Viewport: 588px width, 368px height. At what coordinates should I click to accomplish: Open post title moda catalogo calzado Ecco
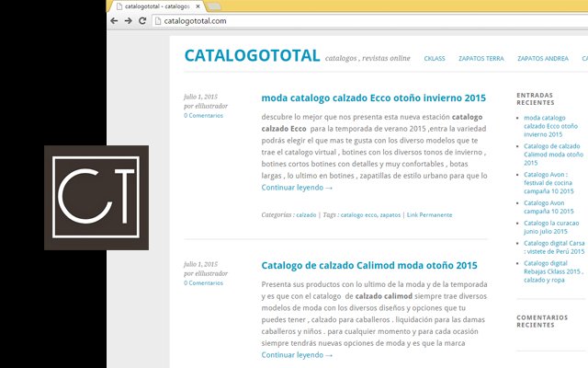[374, 98]
